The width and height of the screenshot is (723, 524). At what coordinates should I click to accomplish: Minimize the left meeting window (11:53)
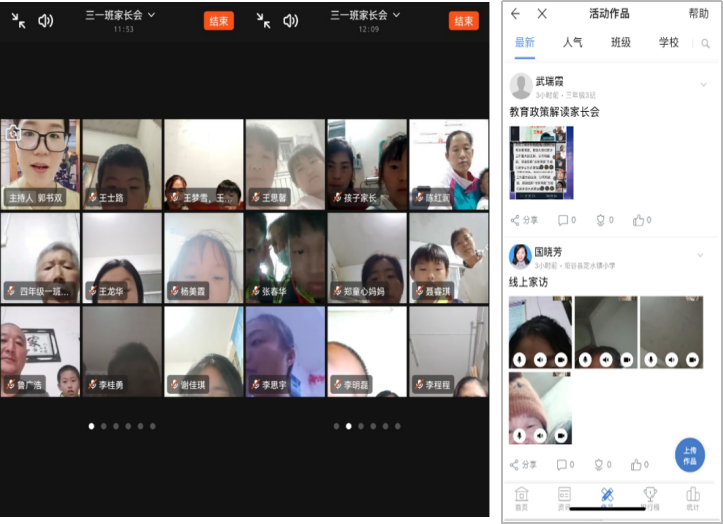19,20
